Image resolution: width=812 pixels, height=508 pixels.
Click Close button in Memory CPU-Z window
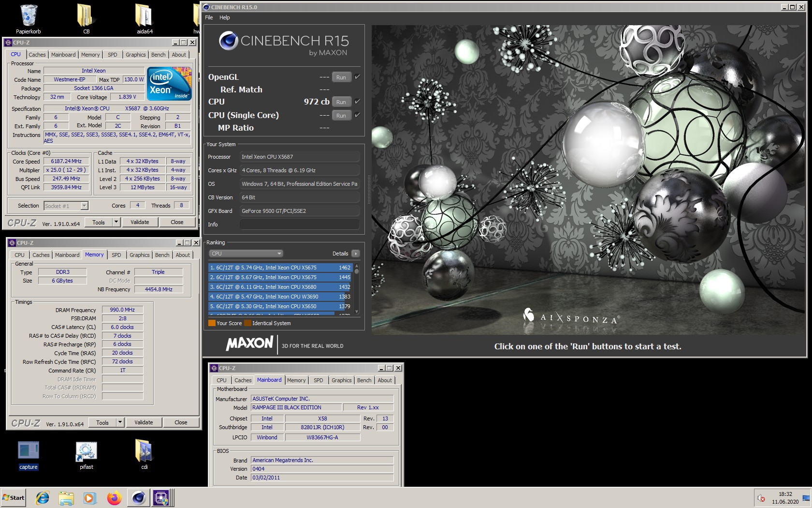point(181,422)
